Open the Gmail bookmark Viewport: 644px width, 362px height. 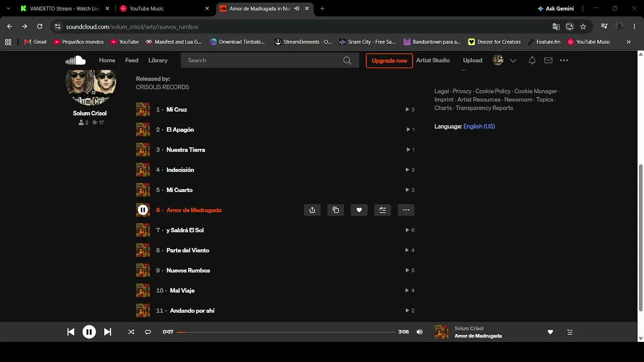point(35,42)
